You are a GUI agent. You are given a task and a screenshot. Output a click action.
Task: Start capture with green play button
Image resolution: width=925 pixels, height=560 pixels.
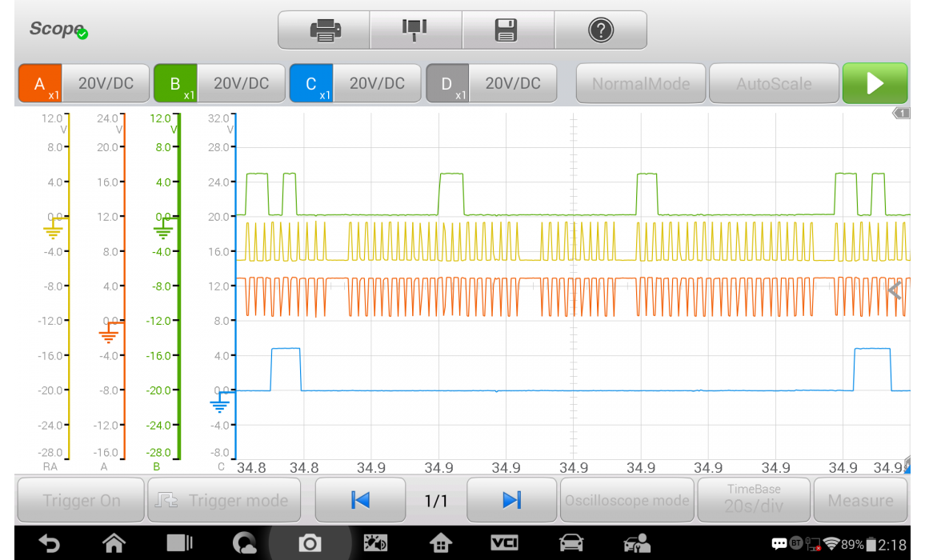(x=875, y=84)
